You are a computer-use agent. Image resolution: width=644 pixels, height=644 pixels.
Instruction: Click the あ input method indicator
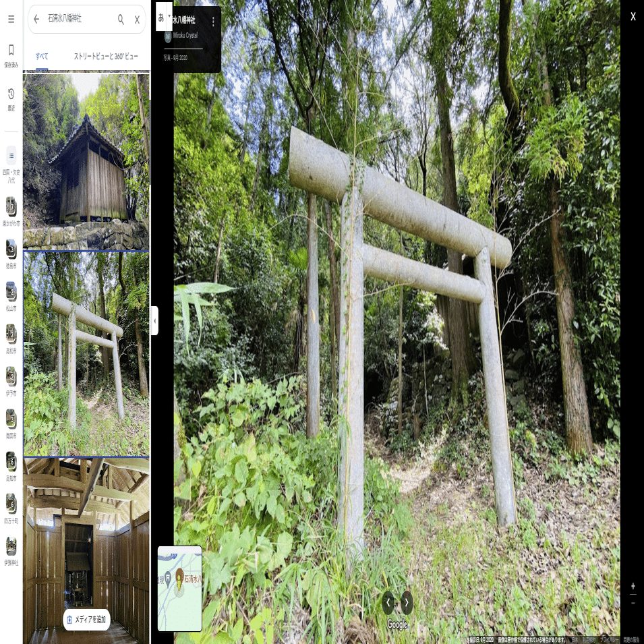(x=160, y=18)
